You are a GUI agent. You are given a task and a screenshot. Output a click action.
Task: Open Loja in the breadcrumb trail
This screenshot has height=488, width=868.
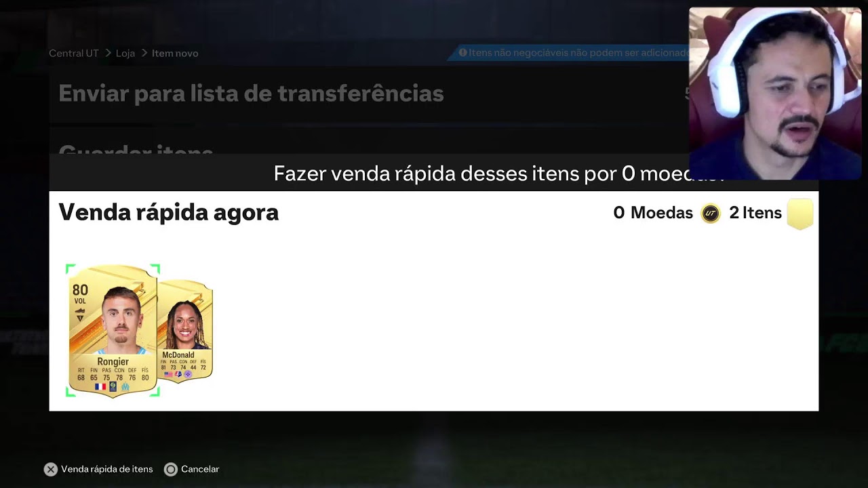(125, 53)
